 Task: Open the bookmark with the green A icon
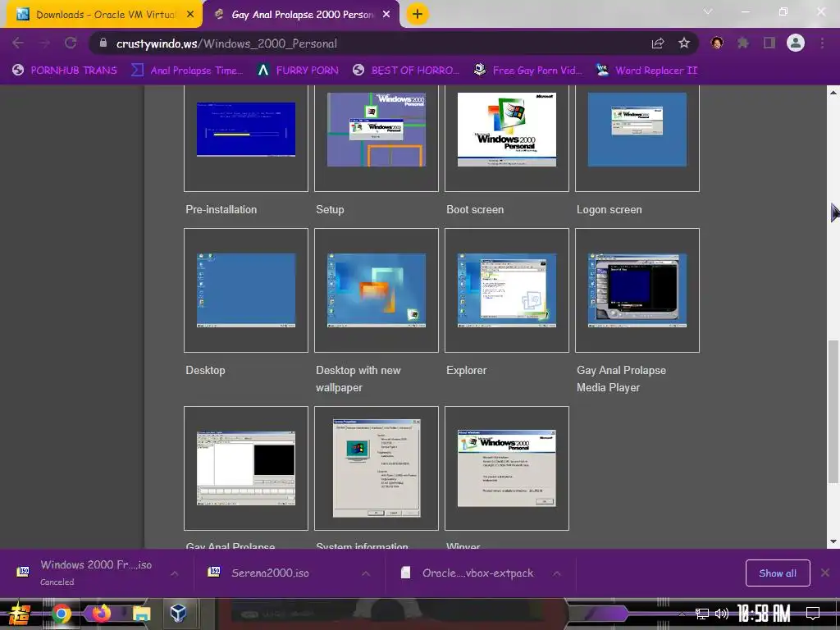click(x=297, y=71)
